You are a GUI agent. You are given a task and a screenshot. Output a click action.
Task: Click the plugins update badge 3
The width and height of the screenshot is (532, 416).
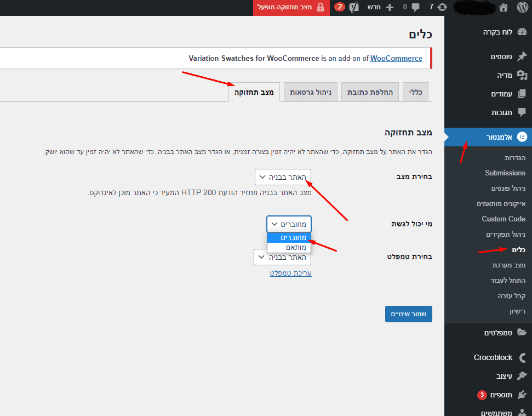(x=482, y=395)
